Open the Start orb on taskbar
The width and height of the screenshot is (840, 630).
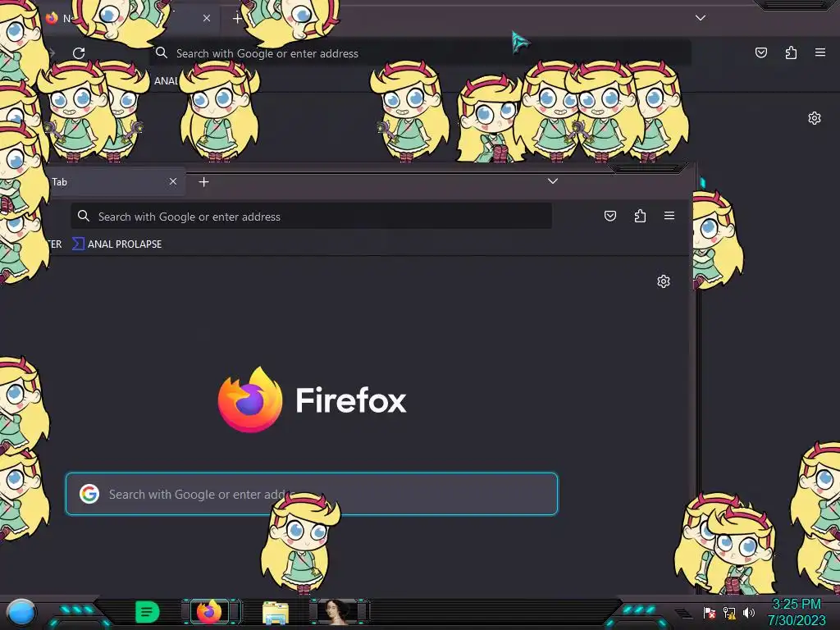pos(21,612)
